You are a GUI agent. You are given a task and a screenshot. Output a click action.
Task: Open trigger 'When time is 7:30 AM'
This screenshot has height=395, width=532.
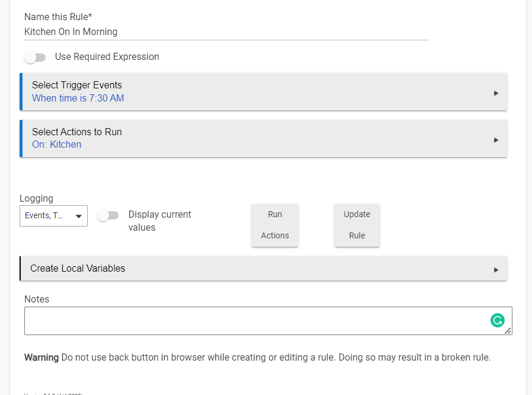pos(78,98)
